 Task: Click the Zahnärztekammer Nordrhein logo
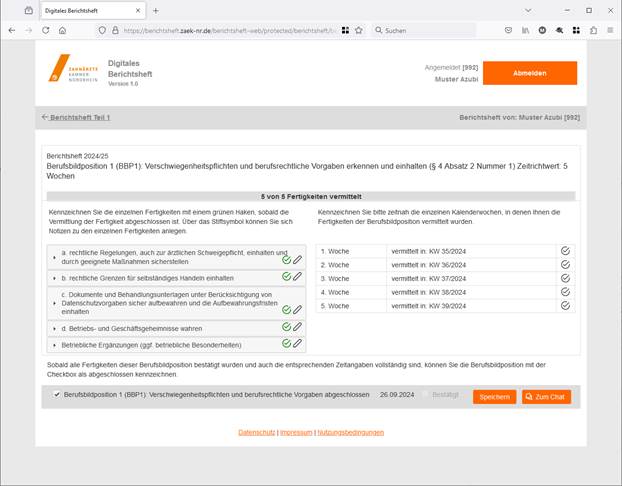pos(73,68)
